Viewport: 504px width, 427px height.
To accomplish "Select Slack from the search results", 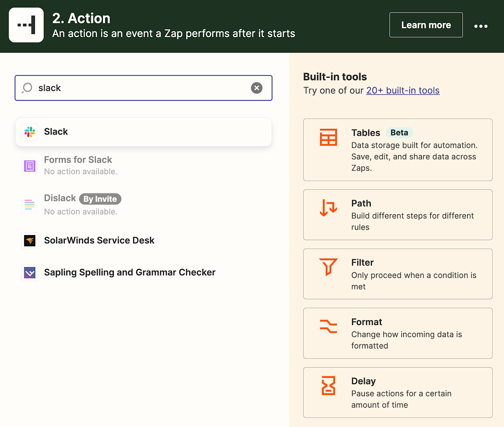I will coord(143,132).
